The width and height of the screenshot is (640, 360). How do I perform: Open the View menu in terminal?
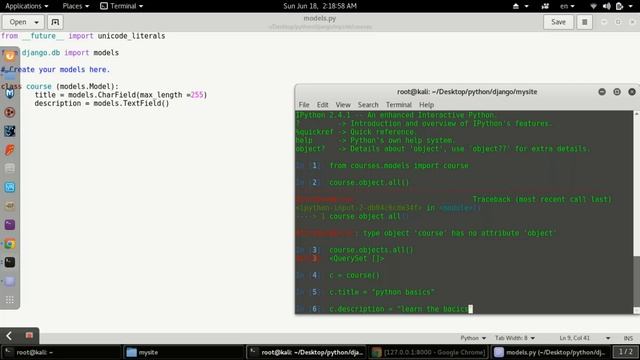pyautogui.click(x=343, y=105)
